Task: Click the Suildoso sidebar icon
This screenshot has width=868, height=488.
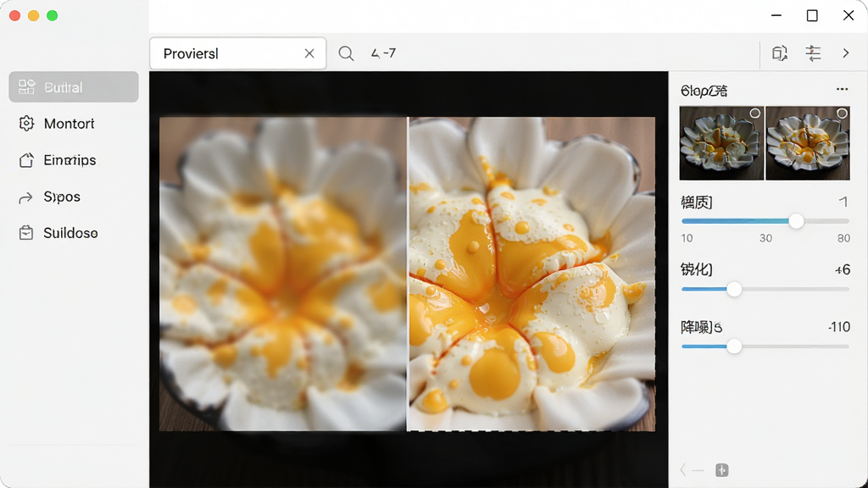Action: [x=26, y=233]
